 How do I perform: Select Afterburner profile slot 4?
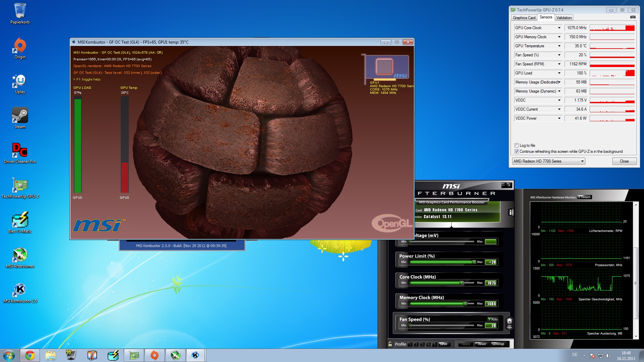(x=428, y=344)
